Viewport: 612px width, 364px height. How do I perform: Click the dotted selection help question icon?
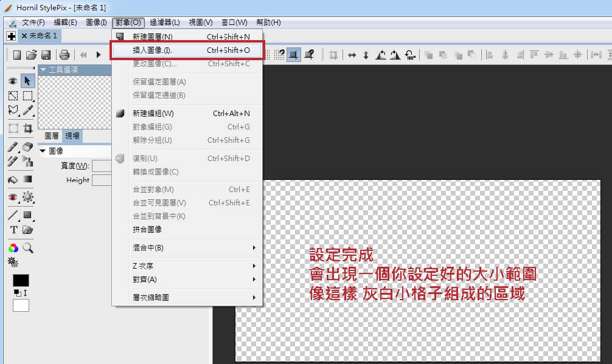279,55
